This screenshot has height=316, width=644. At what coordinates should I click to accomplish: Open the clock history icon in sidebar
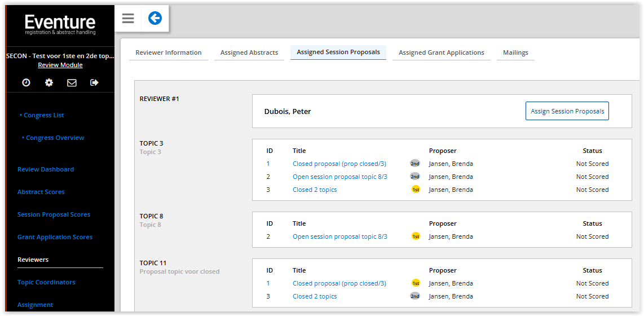coord(26,82)
